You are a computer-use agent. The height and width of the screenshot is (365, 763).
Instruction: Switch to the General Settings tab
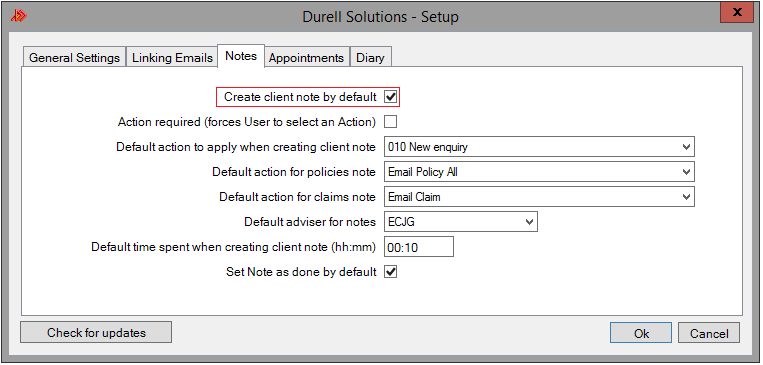(74, 57)
